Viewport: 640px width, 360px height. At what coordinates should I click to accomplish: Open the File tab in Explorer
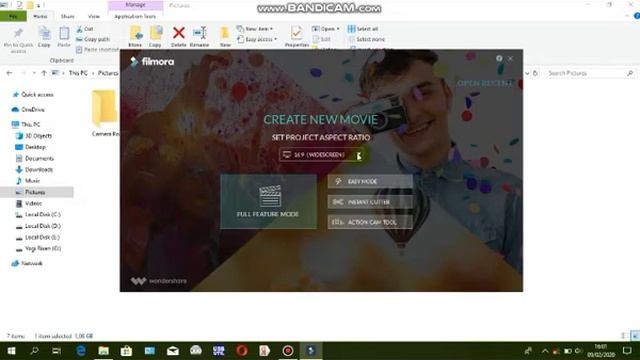pos(13,16)
